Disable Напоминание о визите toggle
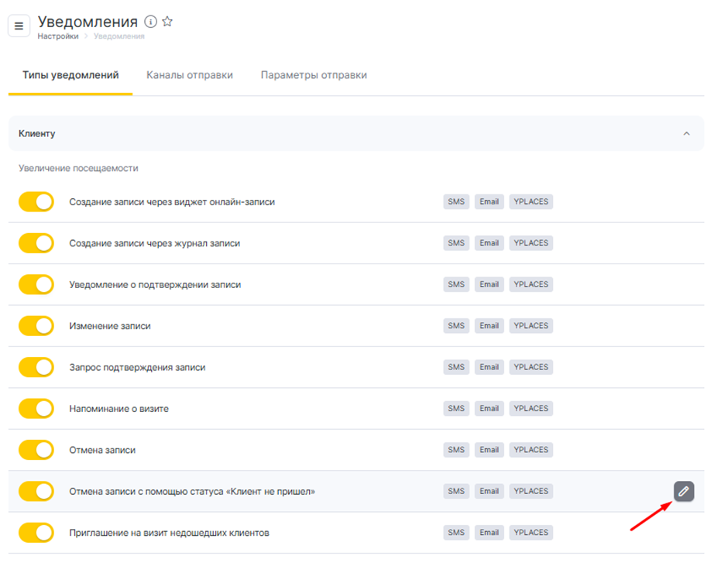The image size is (728, 563). 36,409
